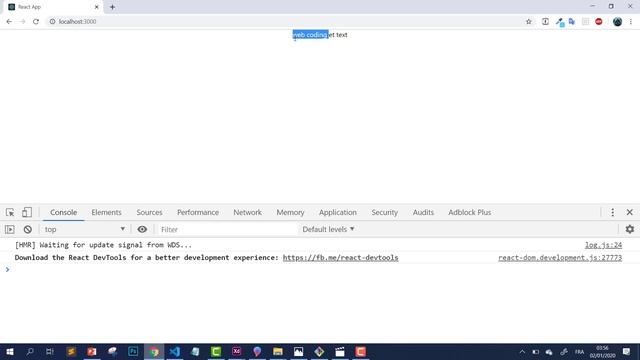The height and width of the screenshot is (360, 640).
Task: Open the green Camtasia icon in taskbar
Action: tap(216, 351)
